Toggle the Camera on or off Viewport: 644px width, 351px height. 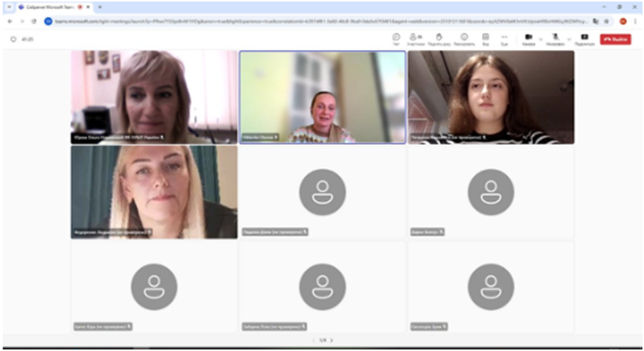(528, 39)
